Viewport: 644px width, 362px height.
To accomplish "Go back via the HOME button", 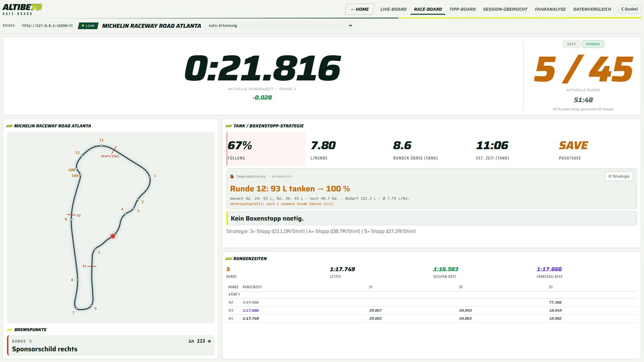I will coord(360,9).
